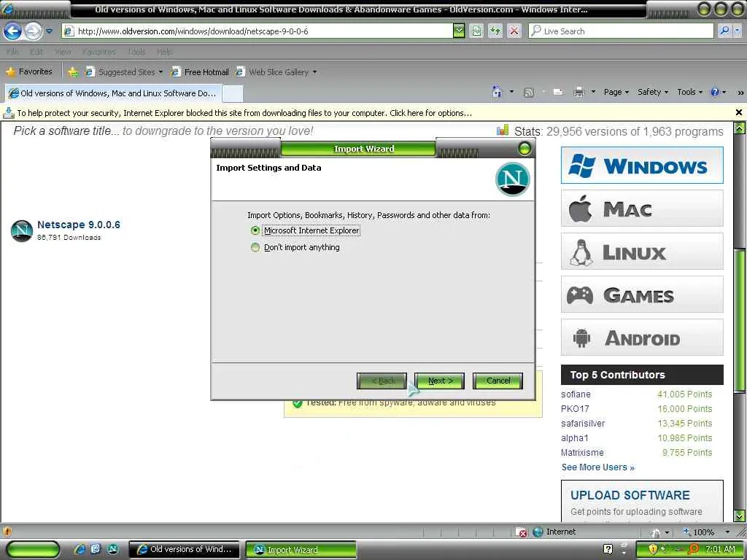Open the Free Hotmail favorites link

tap(200, 72)
